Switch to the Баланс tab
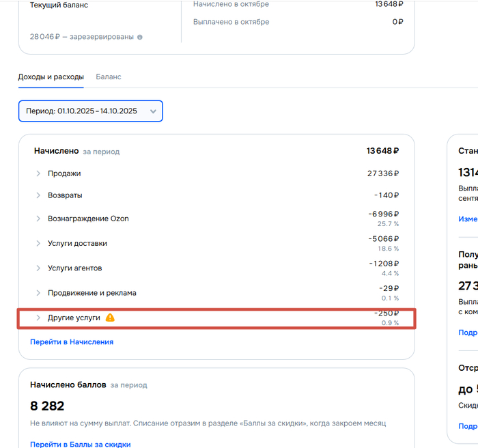The height and width of the screenshot is (448, 478). tap(109, 76)
